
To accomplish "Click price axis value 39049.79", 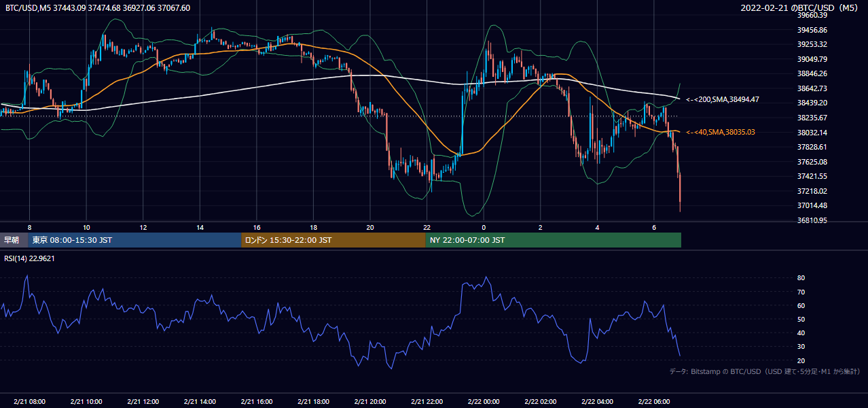I will pyautogui.click(x=812, y=59).
